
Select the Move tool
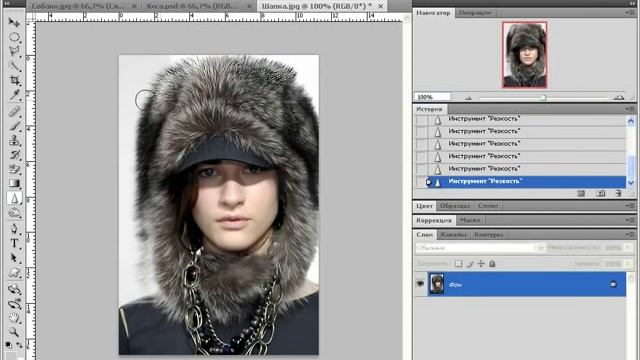14,22
